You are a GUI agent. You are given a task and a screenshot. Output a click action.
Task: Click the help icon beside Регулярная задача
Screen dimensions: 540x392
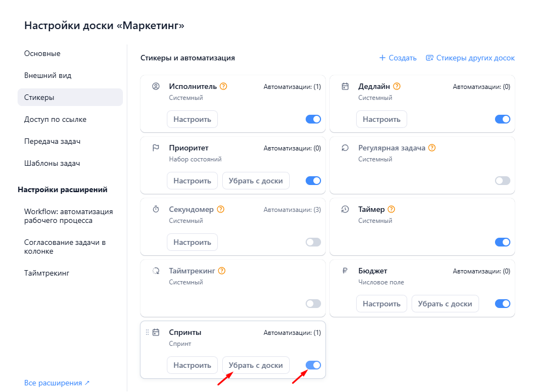coord(432,148)
